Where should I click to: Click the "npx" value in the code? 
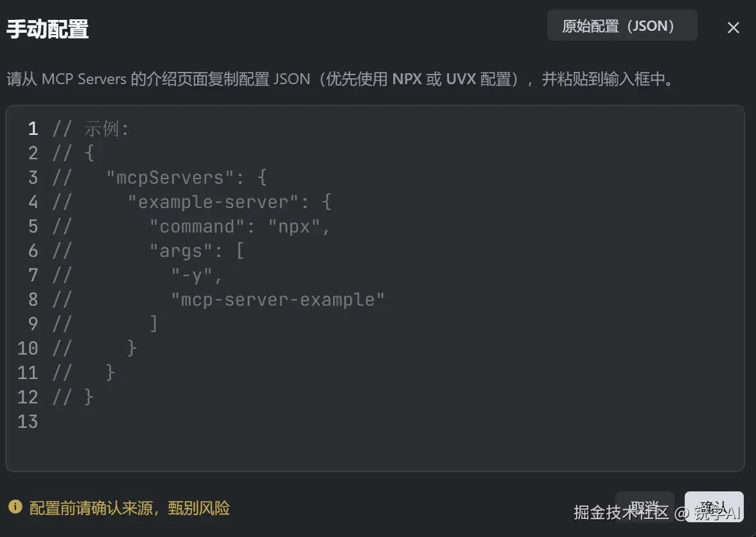[x=295, y=227]
